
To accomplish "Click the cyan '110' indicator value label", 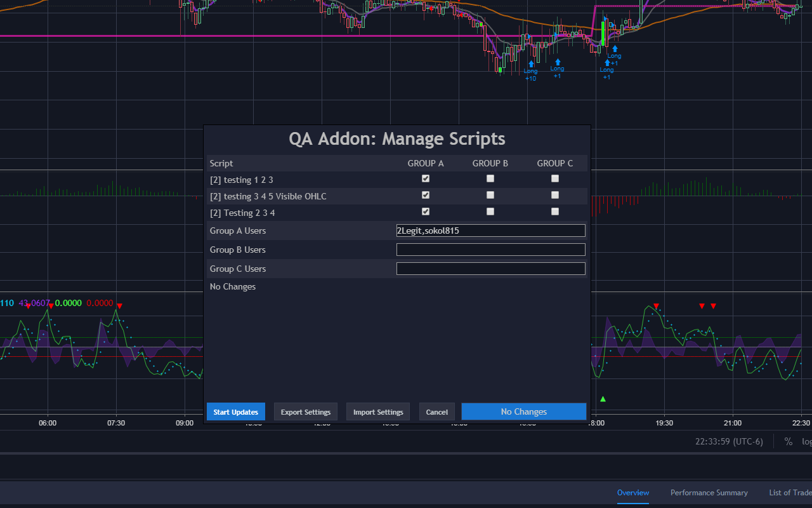I will (x=7, y=303).
